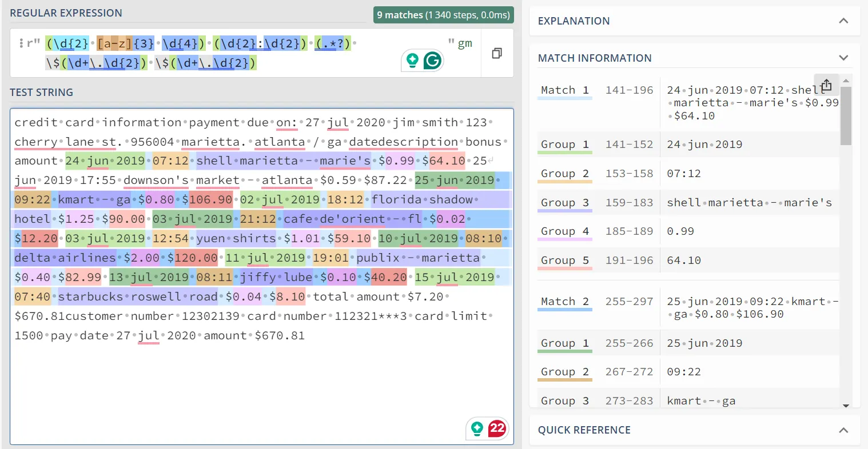Viewport: 868px width, 449px height.
Task: Click the 153-158 range value
Action: (x=629, y=174)
